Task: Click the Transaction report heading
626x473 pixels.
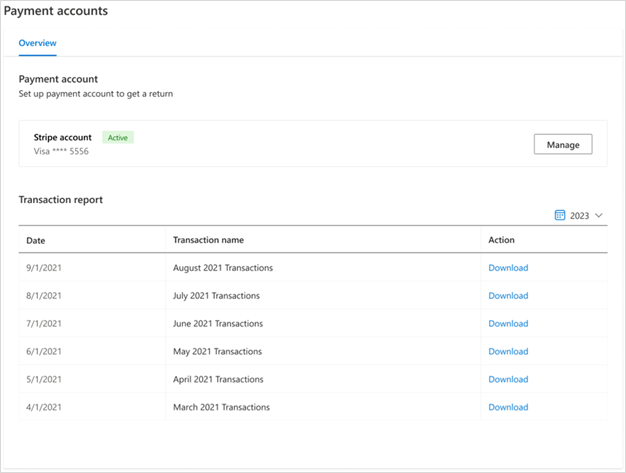Action: [x=61, y=200]
